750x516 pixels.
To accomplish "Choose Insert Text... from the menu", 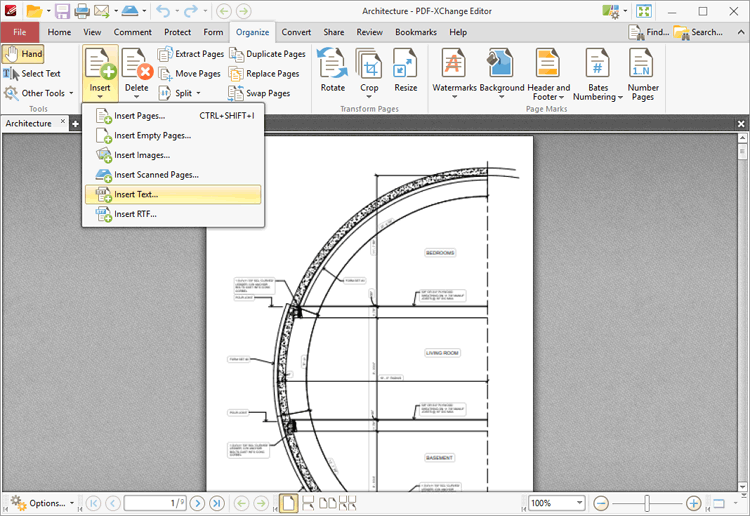I will (x=136, y=194).
